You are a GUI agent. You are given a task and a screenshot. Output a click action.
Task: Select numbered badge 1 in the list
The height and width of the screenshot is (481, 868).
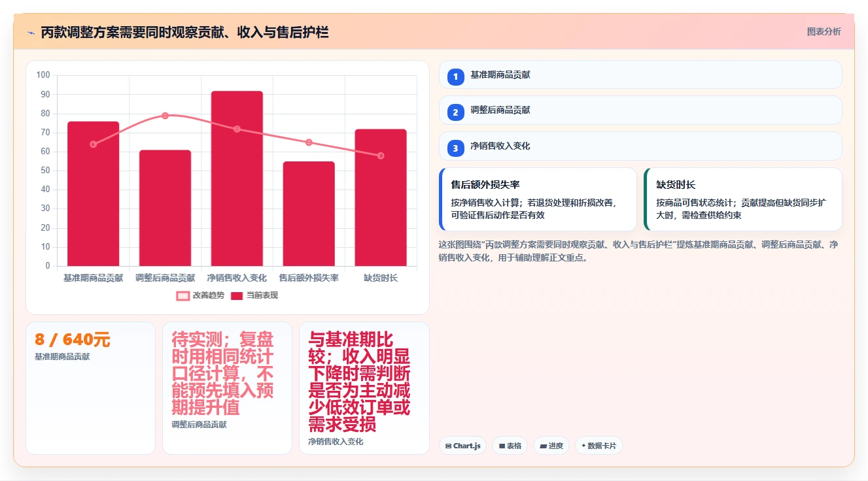tap(456, 76)
